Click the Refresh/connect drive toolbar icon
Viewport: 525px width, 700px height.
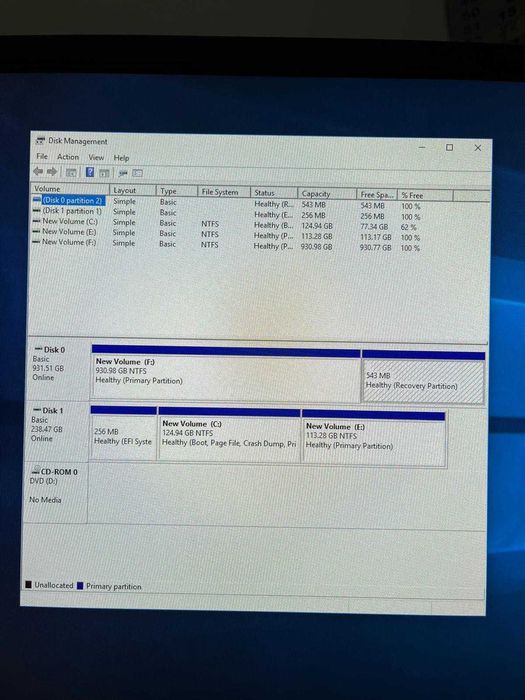(x=123, y=173)
